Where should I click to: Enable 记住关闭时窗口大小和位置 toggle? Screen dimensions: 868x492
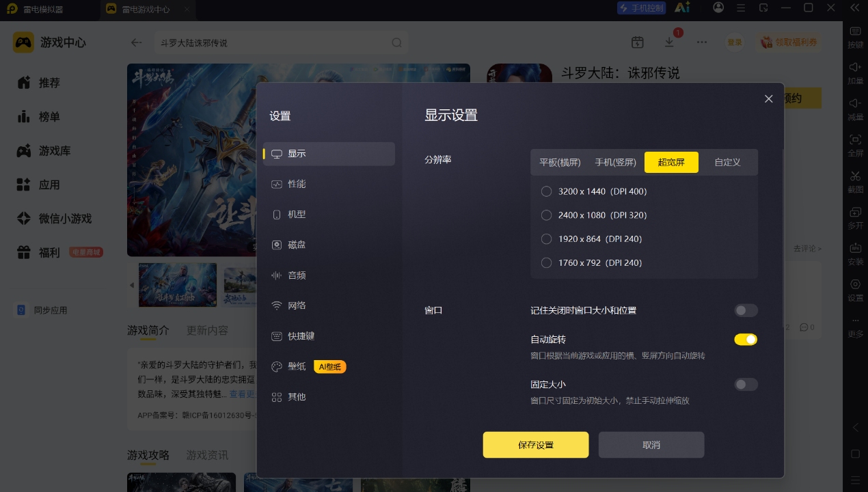point(746,310)
